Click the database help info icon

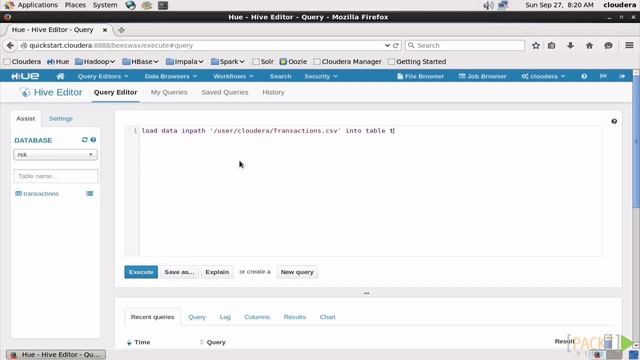(x=93, y=140)
